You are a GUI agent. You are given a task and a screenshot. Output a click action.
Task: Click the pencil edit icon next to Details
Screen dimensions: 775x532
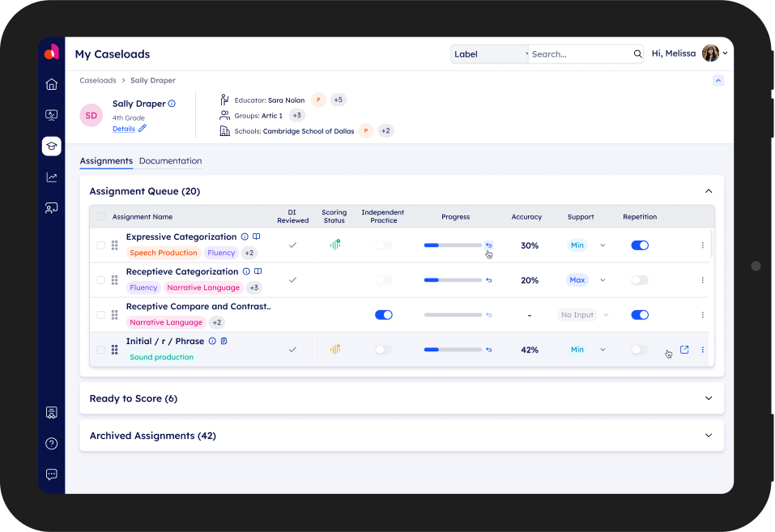(143, 129)
